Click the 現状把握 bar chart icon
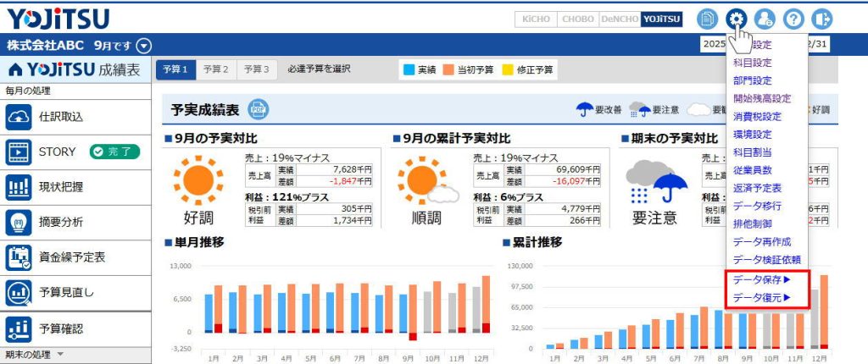868x364 pixels. coord(19,187)
